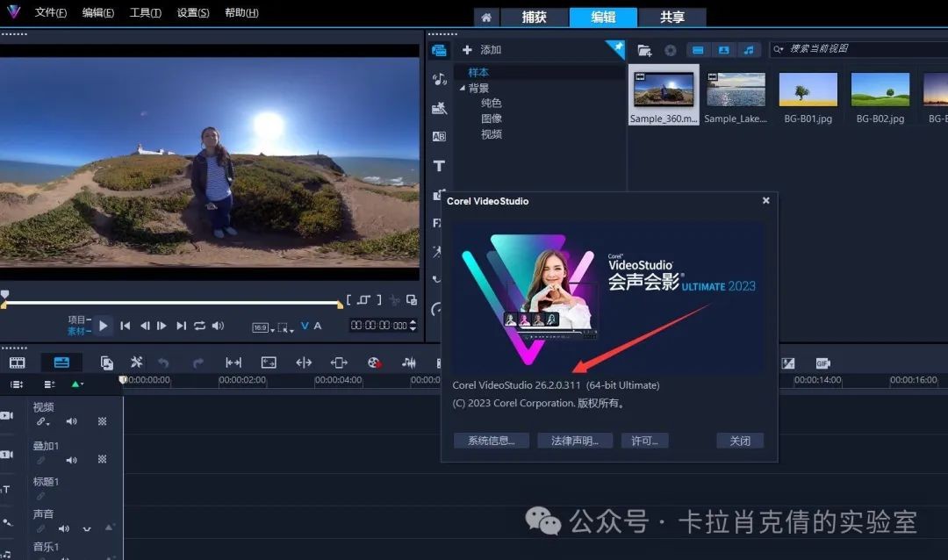Open the 文件(F) menu
Viewport: 948px width, 560px height.
(x=51, y=13)
